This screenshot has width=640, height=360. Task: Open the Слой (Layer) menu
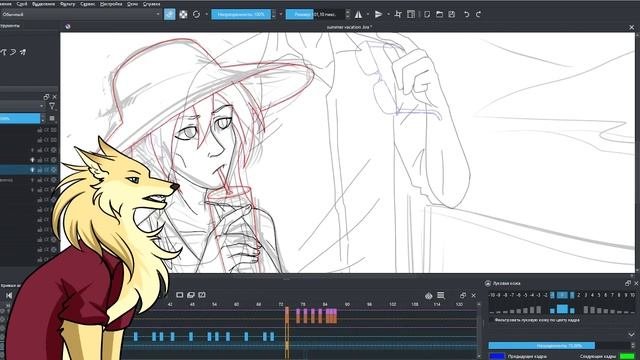[x=22, y=4]
